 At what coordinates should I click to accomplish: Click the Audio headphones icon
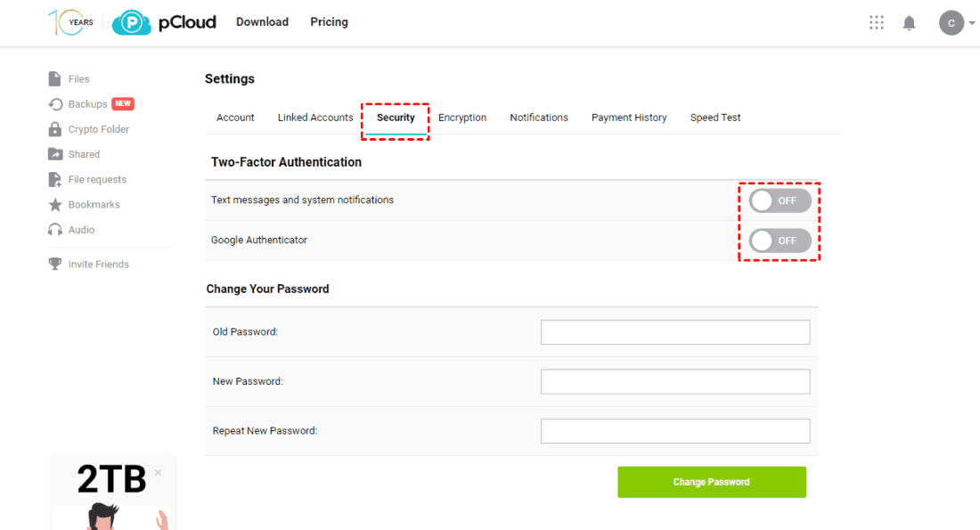click(x=55, y=230)
